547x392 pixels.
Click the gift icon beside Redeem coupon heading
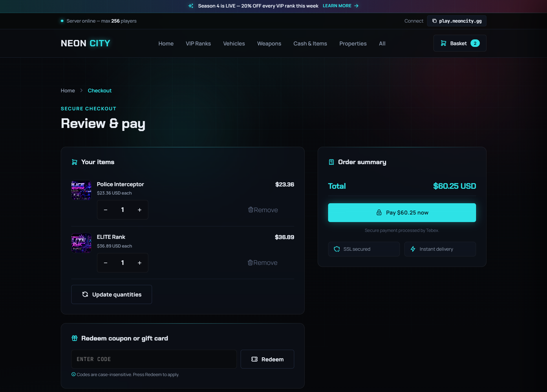point(74,338)
